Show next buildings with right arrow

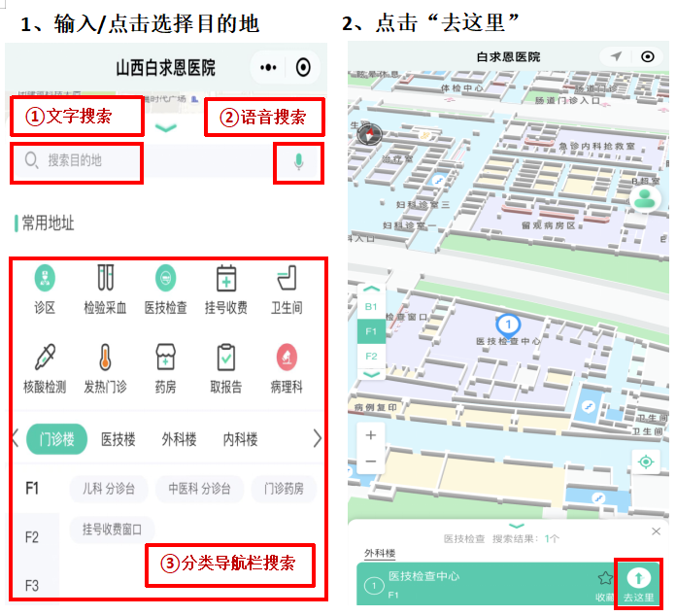pyautogui.click(x=318, y=438)
